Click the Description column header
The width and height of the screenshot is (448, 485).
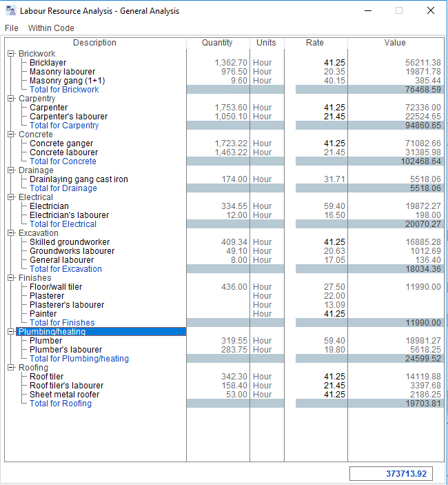coord(95,43)
